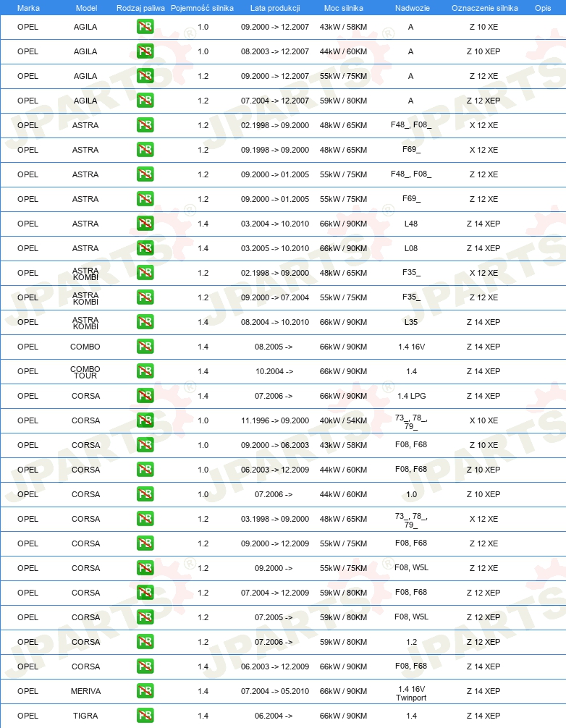Click fuel icon for CORSA 1.2 09.2000 -> 12.2009 row
Viewport: 566px width, 728px height.
click(x=145, y=543)
